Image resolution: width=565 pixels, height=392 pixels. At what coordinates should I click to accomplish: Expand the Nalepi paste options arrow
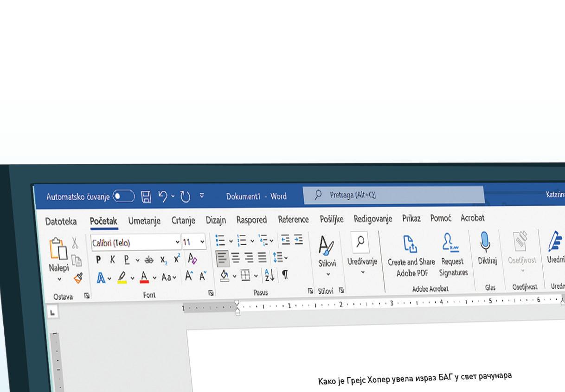point(59,279)
